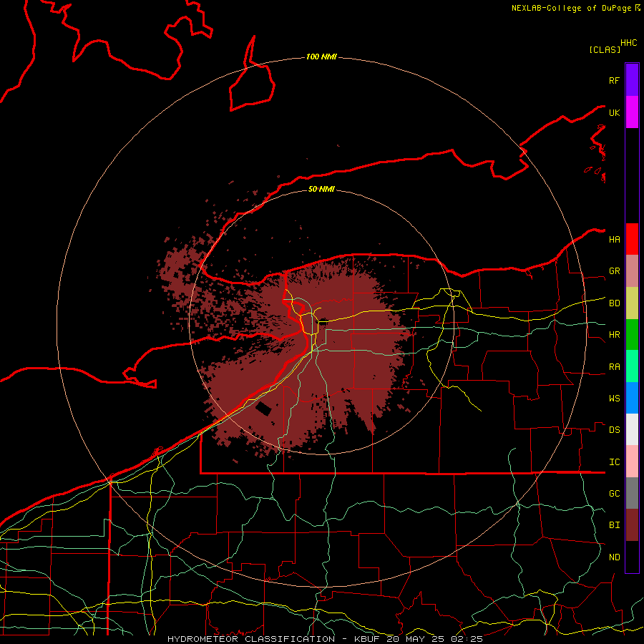Select the IC light pink legend swatch
Image resolution: width=644 pixels, height=644 pixels.
(632, 462)
